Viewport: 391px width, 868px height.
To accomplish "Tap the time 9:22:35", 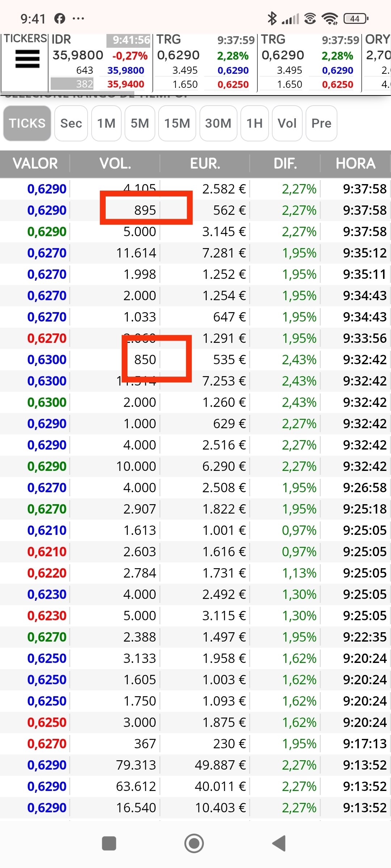I will tap(365, 637).
